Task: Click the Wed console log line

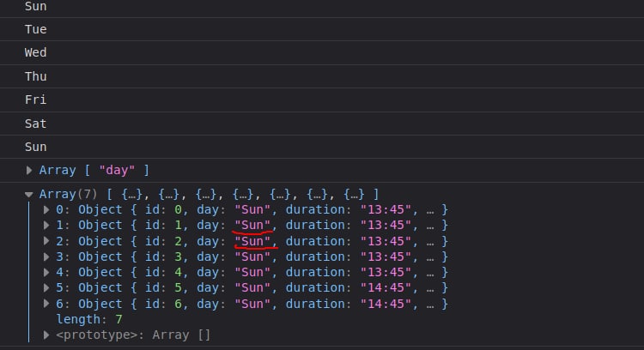Action: point(322,53)
